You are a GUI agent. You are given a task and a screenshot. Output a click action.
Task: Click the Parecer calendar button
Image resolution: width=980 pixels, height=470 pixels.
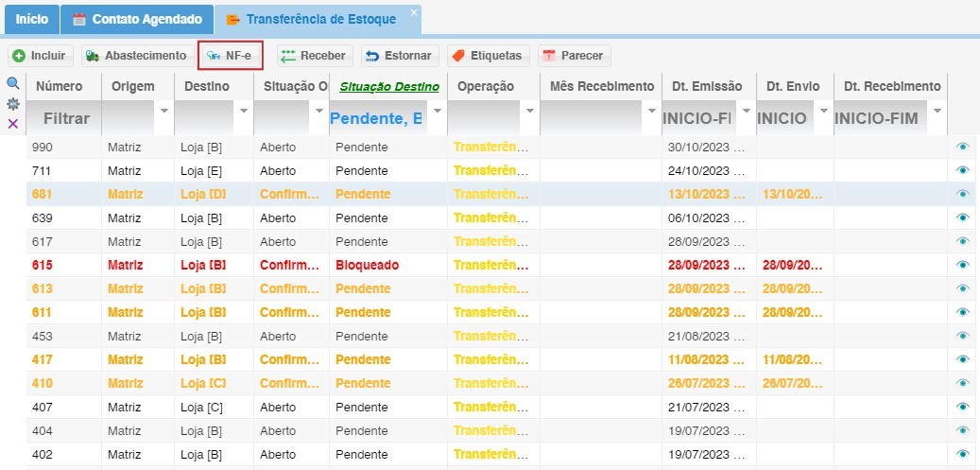click(574, 56)
